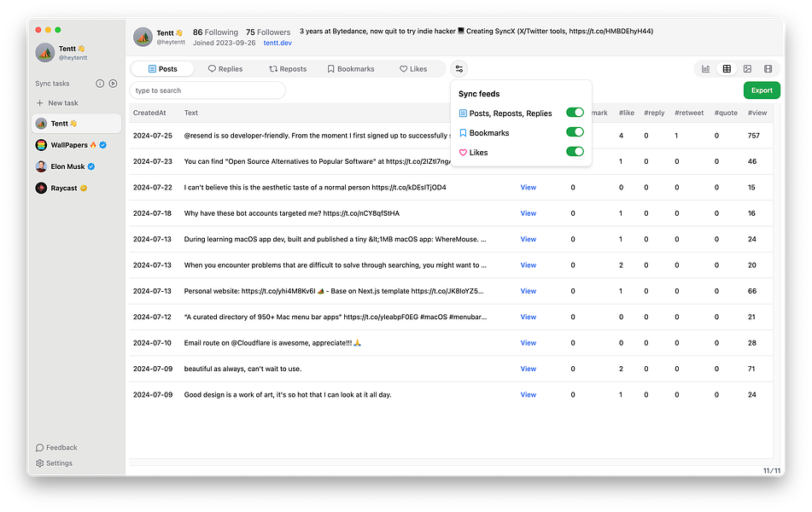Click the 'Personal website' post text
Image resolution: width=812 pixels, height=512 pixels.
(x=334, y=291)
